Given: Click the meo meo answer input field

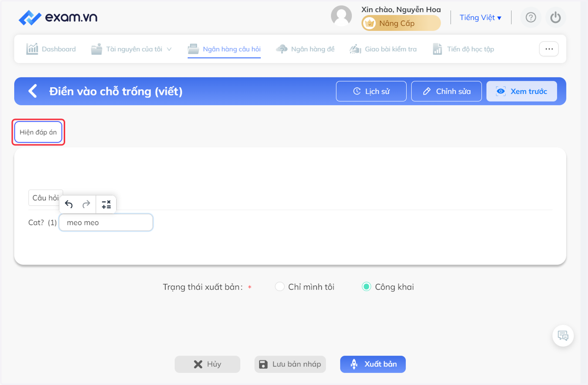Looking at the screenshot, I should 106,222.
